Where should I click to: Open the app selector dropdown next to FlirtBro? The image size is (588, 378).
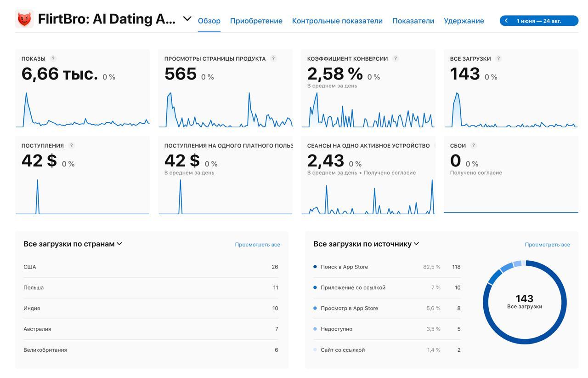(187, 19)
